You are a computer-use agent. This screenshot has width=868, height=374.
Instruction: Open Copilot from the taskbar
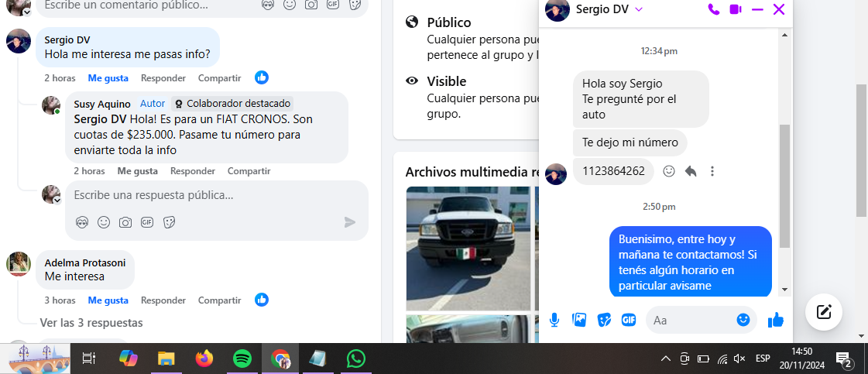click(x=129, y=359)
